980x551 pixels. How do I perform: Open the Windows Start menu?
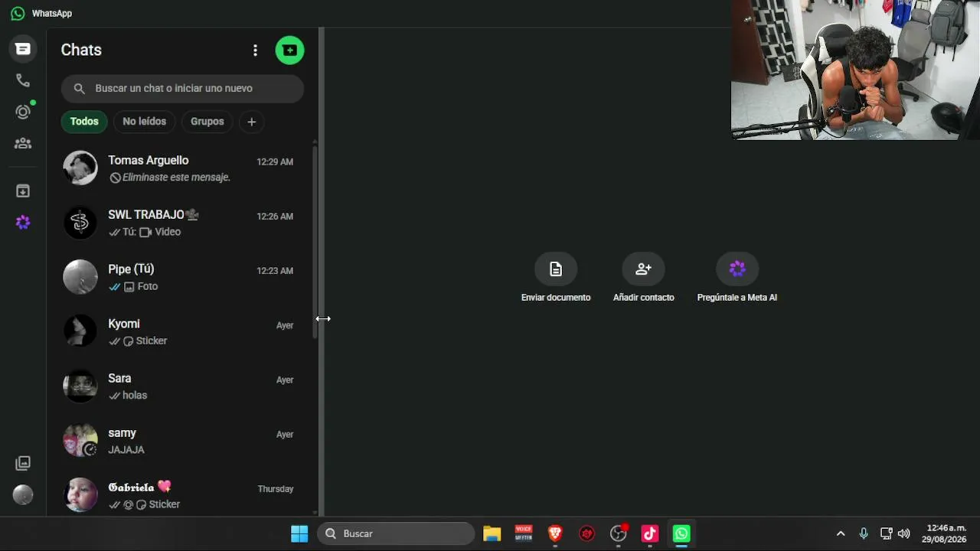[x=299, y=533]
